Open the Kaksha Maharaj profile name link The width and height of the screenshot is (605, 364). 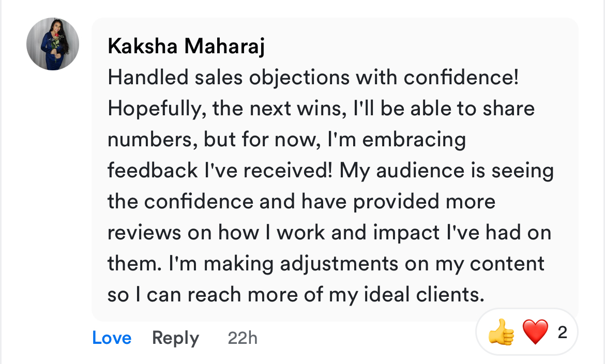[186, 47]
